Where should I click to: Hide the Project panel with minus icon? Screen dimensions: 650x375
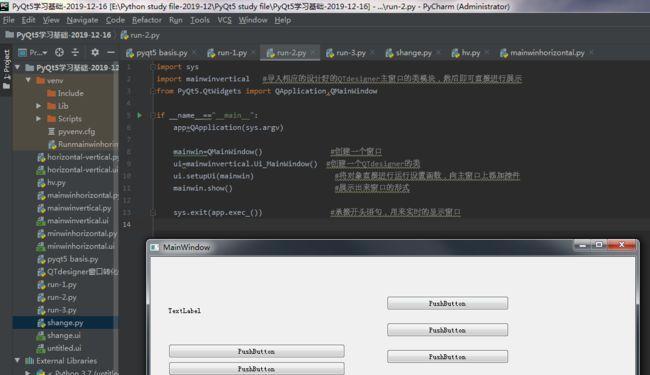click(111, 52)
